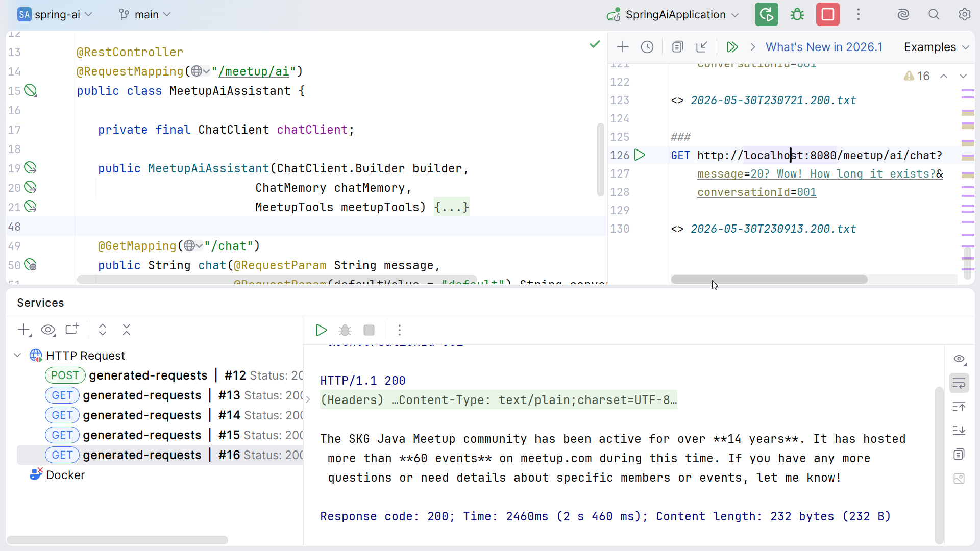This screenshot has width=980, height=551.
Task: Open the main branch dropdown
Action: point(145,14)
